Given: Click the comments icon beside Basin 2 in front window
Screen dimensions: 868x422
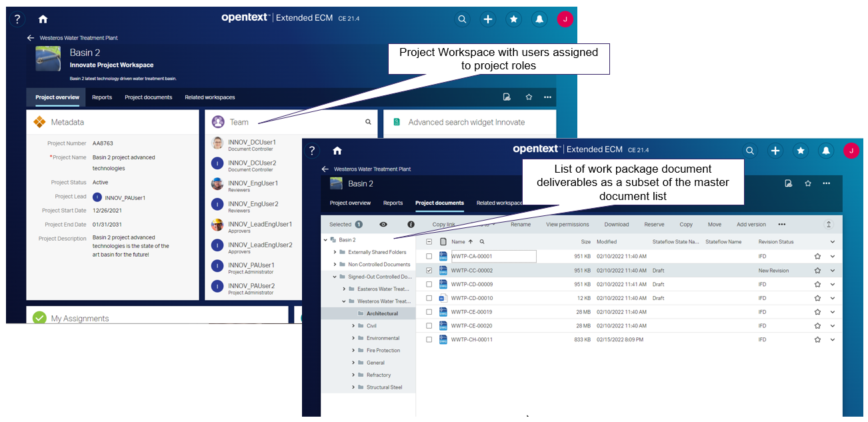Looking at the screenshot, I should (789, 183).
